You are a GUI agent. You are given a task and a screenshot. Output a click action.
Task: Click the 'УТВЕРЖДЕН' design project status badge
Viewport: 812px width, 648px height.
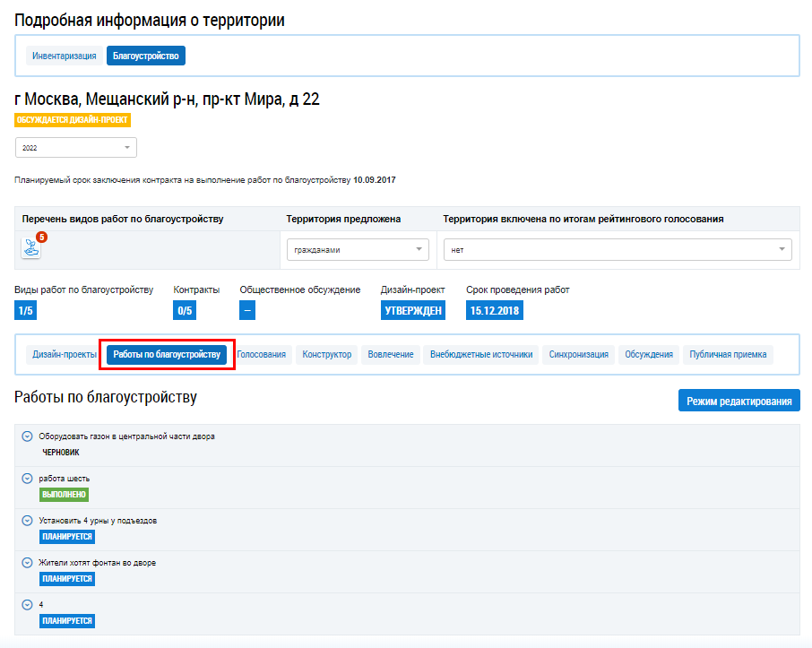pos(412,311)
